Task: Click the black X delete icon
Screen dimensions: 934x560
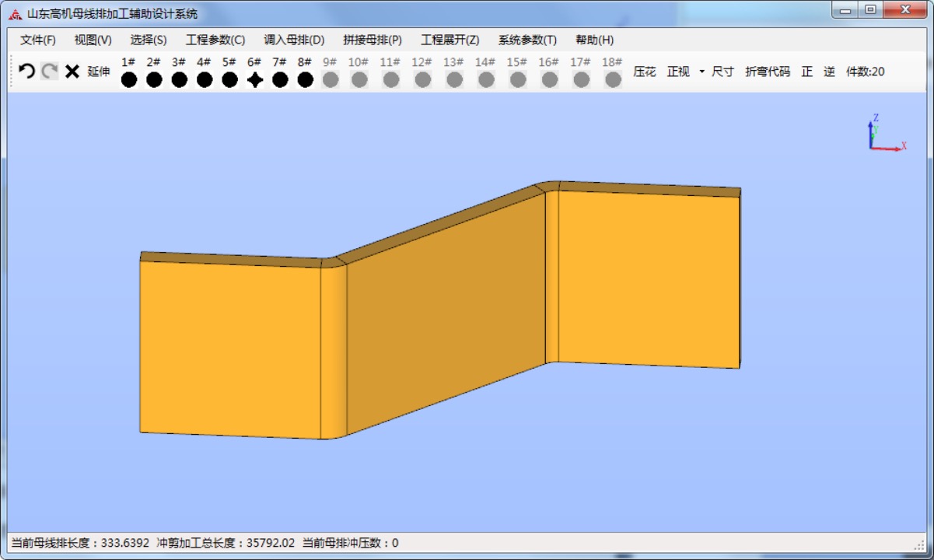Action: pos(72,72)
